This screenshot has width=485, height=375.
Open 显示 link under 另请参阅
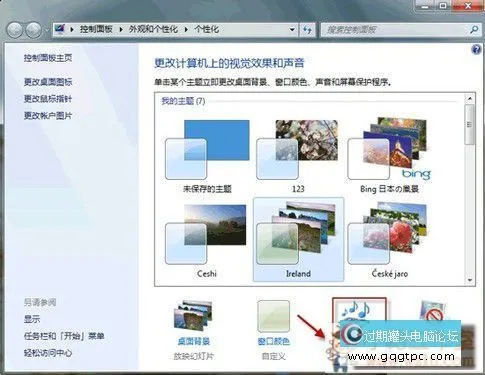pyautogui.click(x=32, y=319)
